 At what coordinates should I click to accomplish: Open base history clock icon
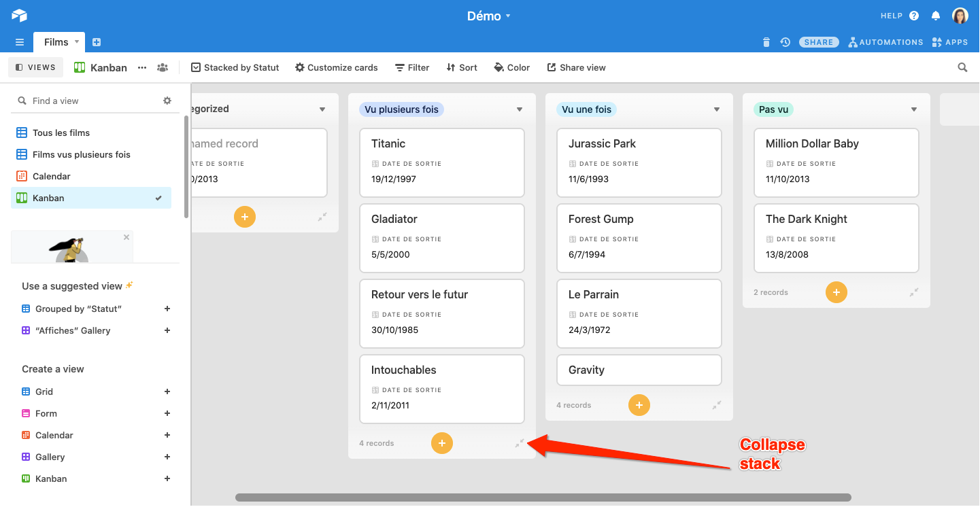[785, 42]
